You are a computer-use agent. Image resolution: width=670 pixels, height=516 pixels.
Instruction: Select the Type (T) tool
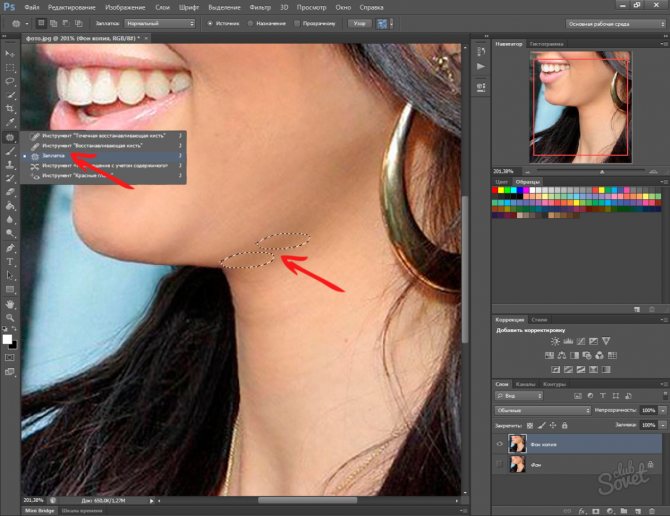[10, 261]
